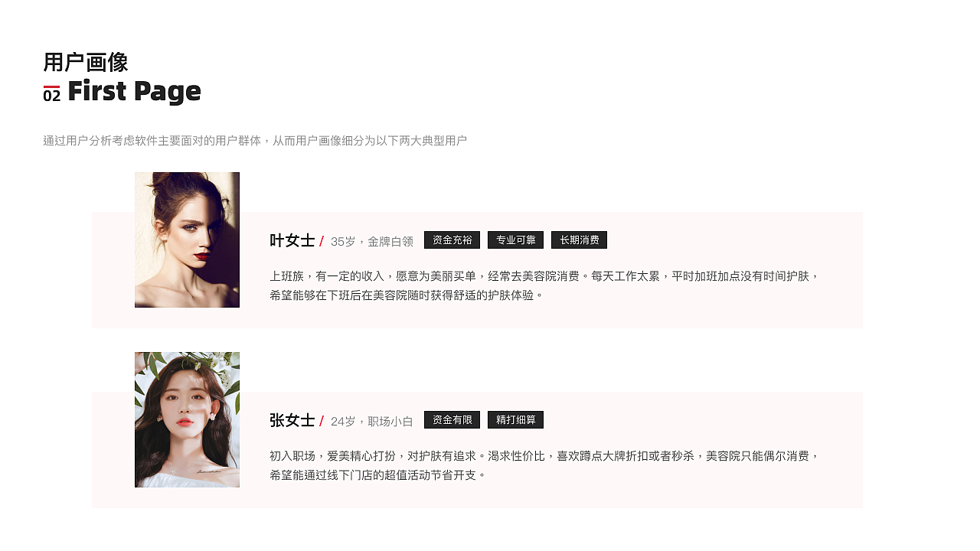Click the 35岁，金牌白领 subtitle

pos(372,241)
